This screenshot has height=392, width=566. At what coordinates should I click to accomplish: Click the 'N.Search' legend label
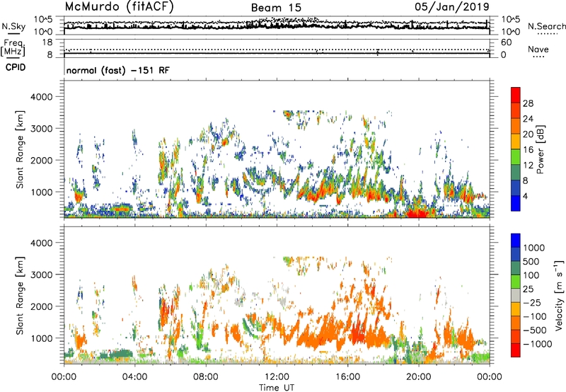(x=546, y=26)
